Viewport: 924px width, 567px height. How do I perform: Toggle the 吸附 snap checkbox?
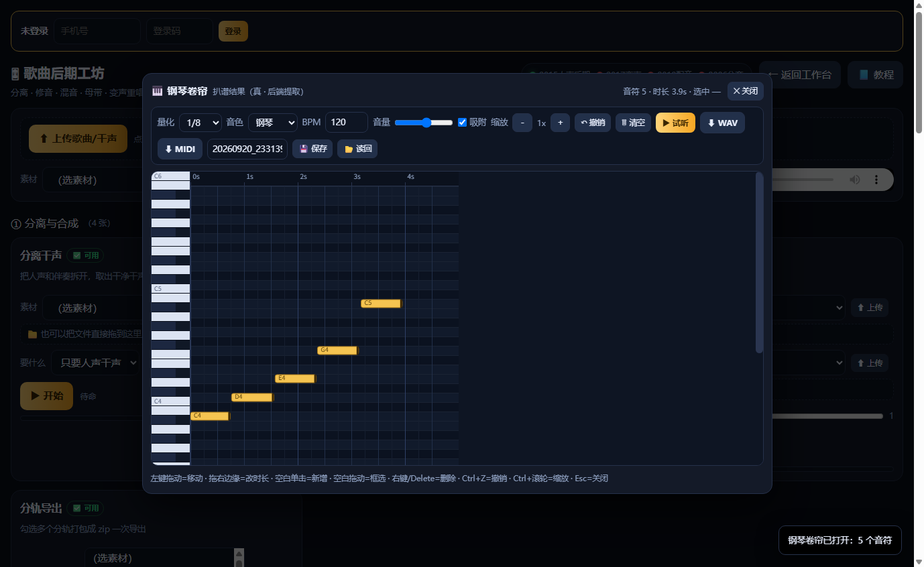coord(463,123)
